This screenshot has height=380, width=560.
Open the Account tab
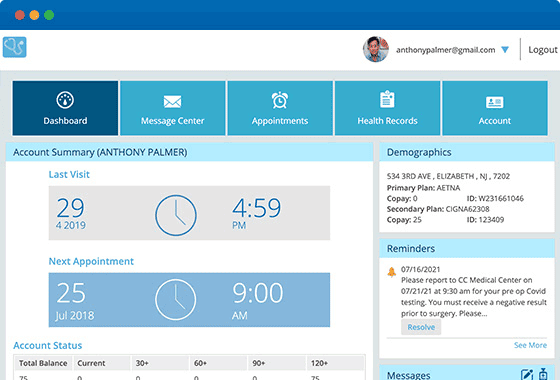pos(495,108)
